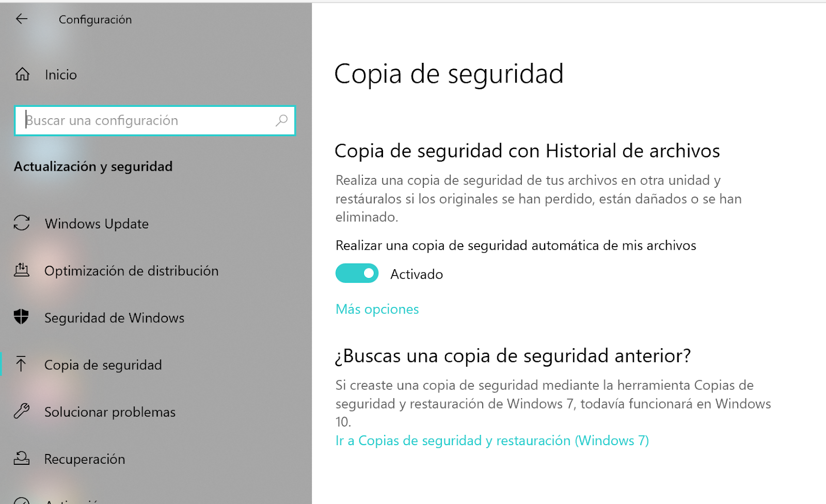Click the Windows Update sync icon
Image resolution: width=826 pixels, height=504 pixels.
pos(21,223)
